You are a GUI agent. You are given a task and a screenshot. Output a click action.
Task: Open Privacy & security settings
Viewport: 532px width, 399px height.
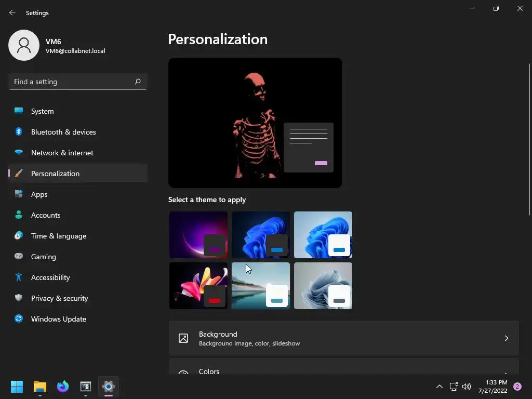pyautogui.click(x=78, y=298)
